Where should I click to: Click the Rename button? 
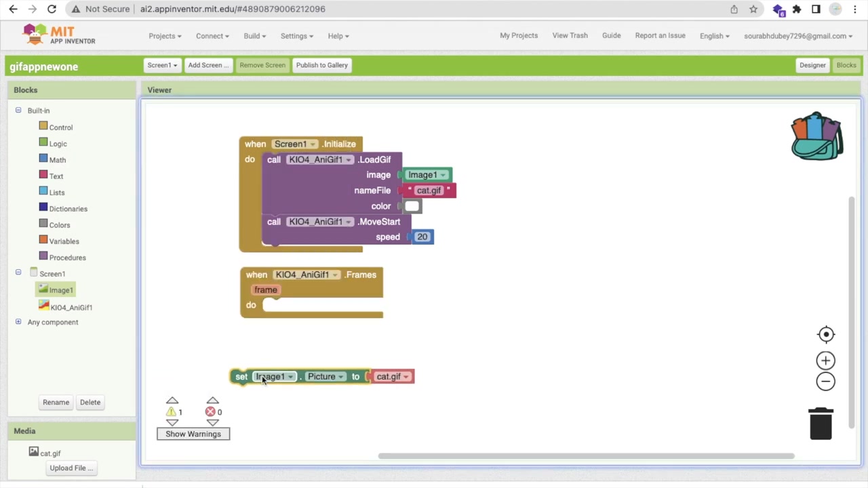tap(56, 403)
